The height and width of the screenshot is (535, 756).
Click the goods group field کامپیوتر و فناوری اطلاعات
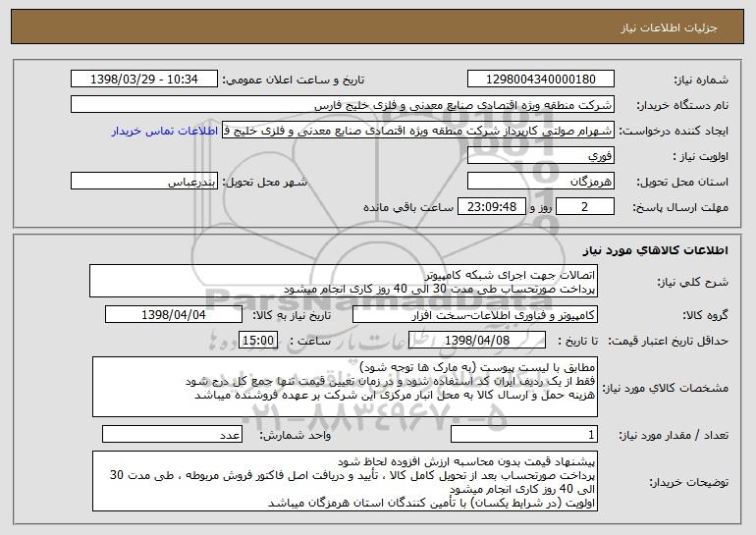(475, 315)
